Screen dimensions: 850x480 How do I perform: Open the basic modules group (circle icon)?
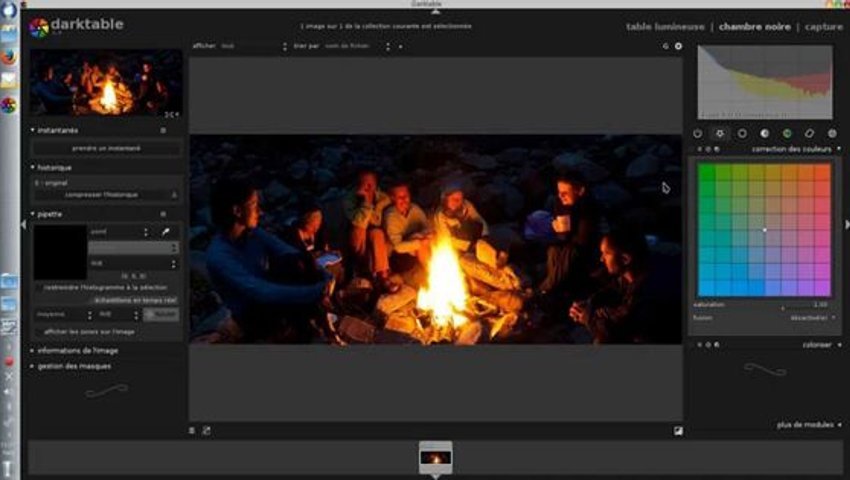click(742, 133)
